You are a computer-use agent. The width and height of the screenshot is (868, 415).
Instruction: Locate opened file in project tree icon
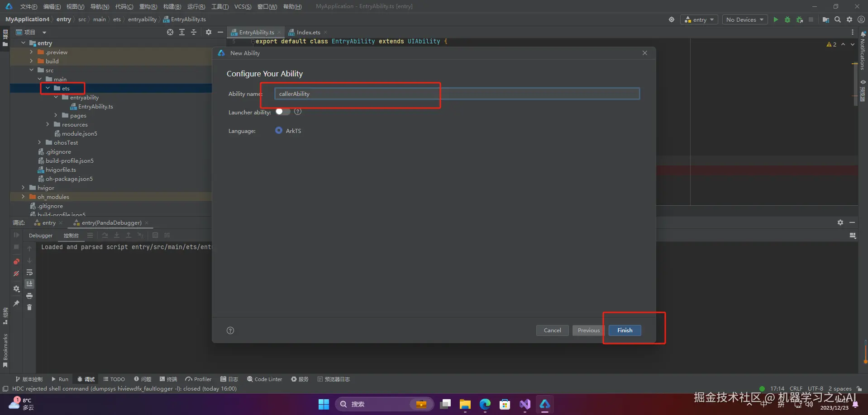click(170, 32)
